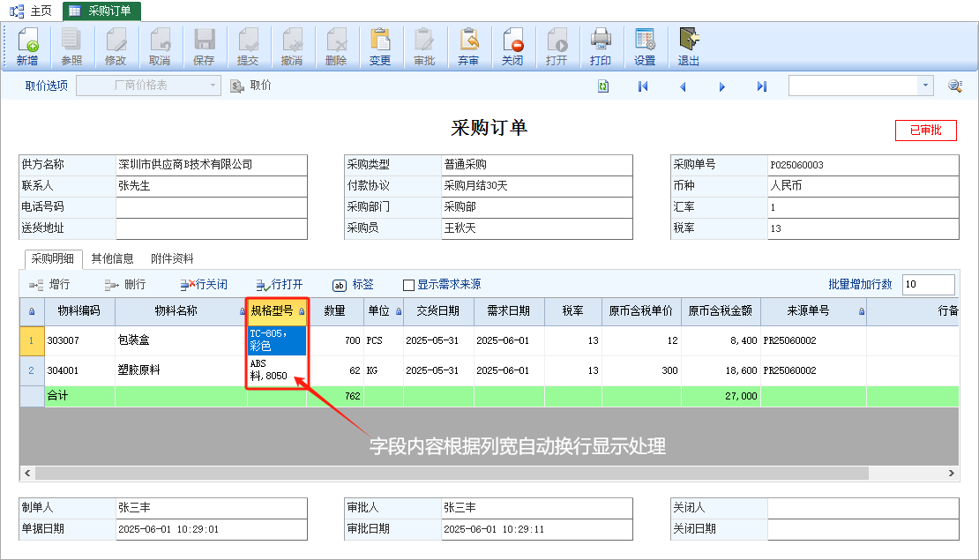Click the batch row count field showing 10

tap(929, 285)
